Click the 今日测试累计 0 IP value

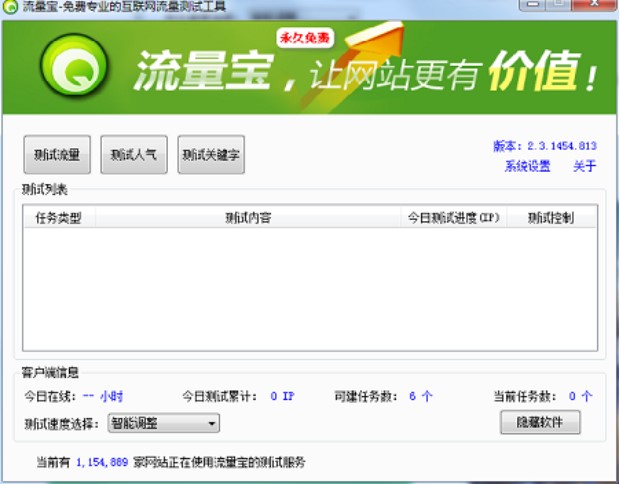tap(282, 396)
